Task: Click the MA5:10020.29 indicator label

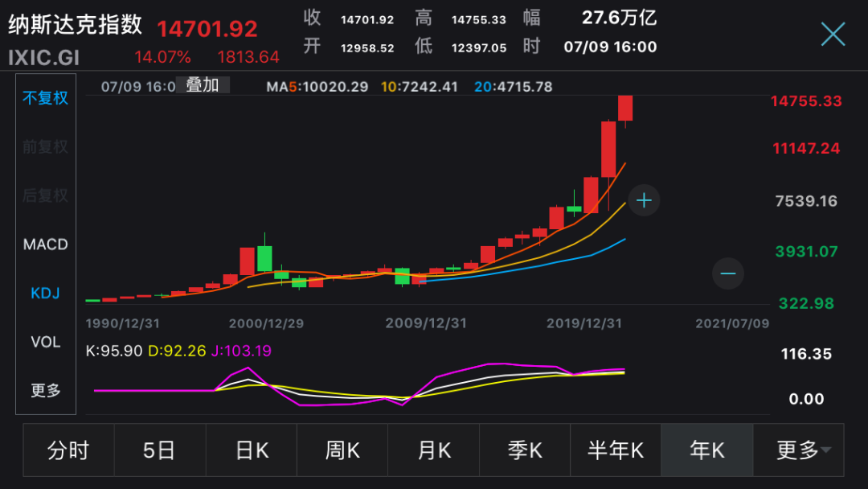Action: point(317,87)
